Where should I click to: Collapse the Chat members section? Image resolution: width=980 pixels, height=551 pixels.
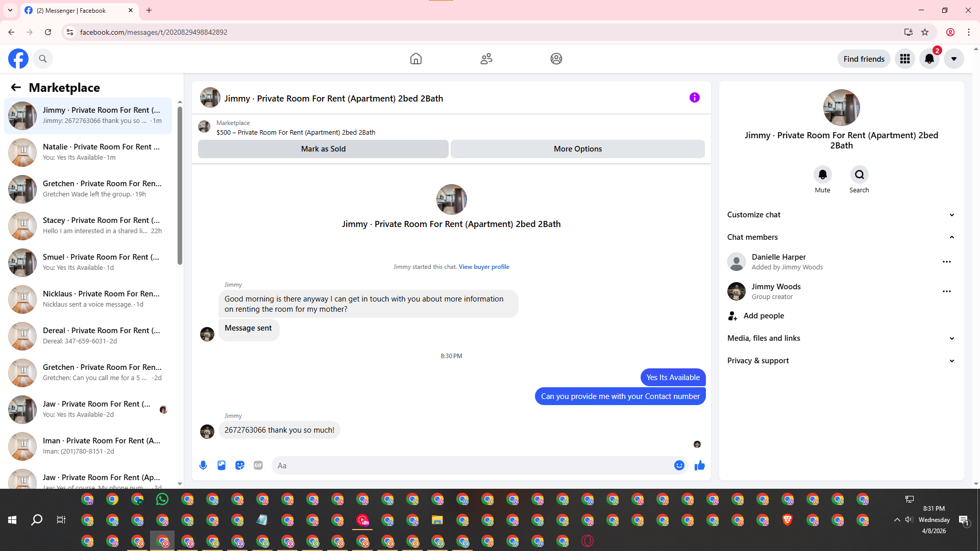click(951, 237)
